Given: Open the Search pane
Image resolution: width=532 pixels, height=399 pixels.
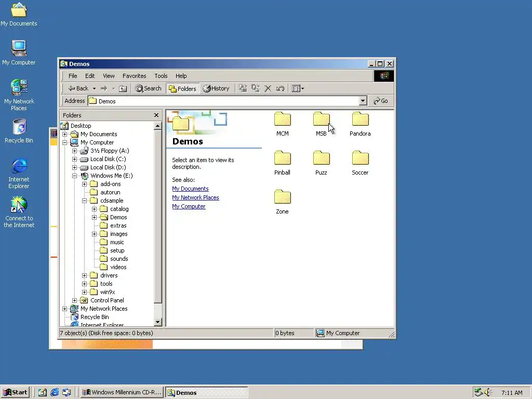Looking at the screenshot, I should pyautogui.click(x=148, y=88).
